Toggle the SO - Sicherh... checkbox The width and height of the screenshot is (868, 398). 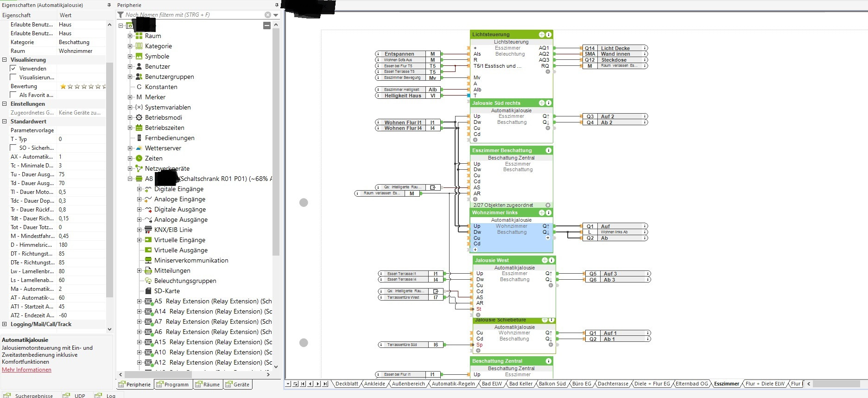point(13,148)
